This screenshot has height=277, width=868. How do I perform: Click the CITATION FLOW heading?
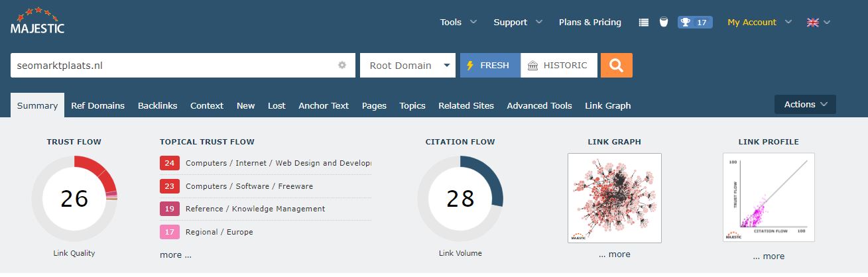tap(460, 142)
